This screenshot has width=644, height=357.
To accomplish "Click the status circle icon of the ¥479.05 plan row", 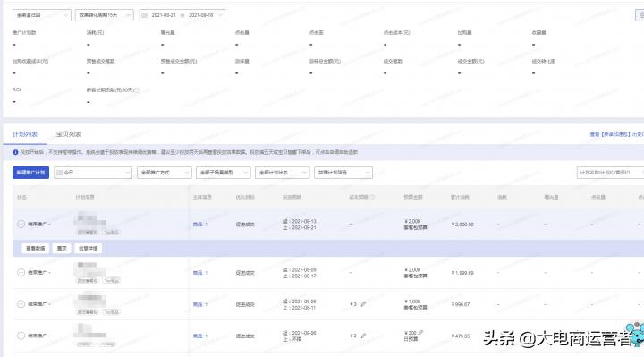I will 21,336.
